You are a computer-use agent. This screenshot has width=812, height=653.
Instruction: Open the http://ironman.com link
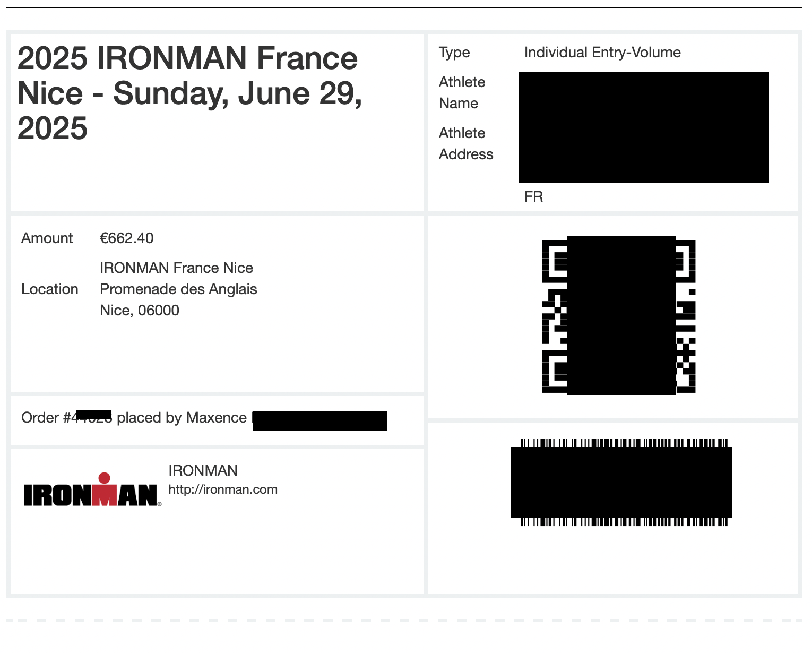click(223, 489)
